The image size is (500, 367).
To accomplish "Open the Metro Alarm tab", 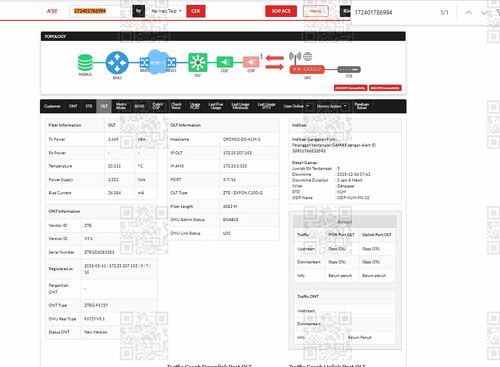I will click(121, 106).
